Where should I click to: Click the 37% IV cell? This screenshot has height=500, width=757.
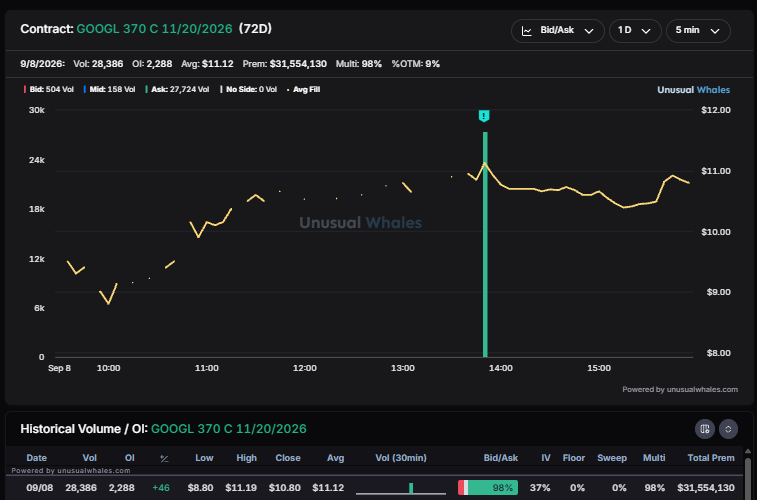point(540,487)
